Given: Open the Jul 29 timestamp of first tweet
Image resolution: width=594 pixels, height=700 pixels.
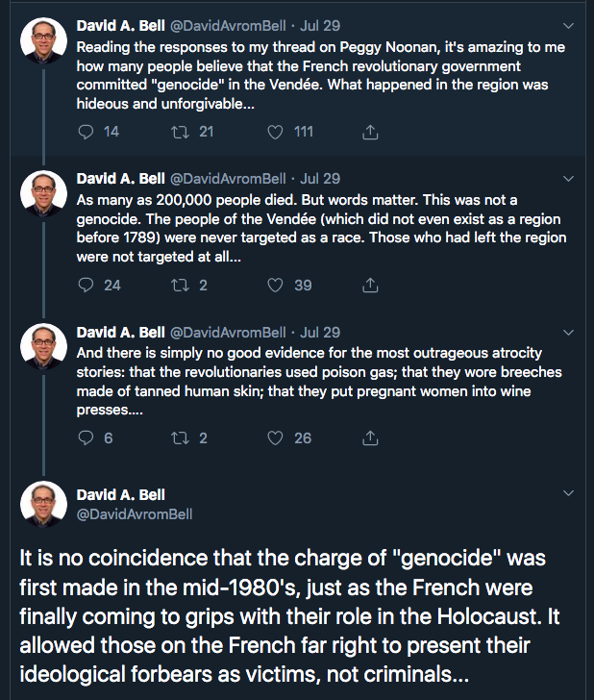Looking at the screenshot, I should (318, 25).
